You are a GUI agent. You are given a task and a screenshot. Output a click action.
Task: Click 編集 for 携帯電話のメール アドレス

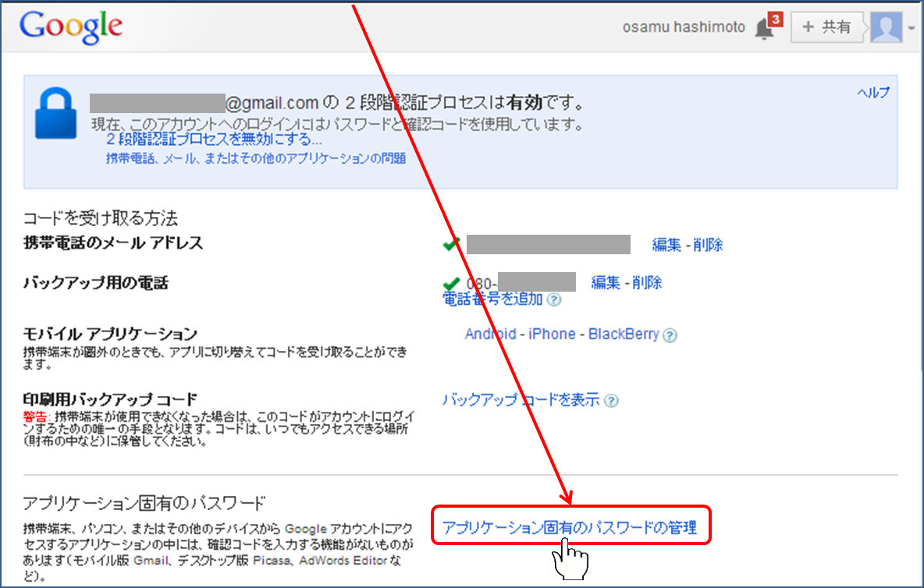coord(667,245)
